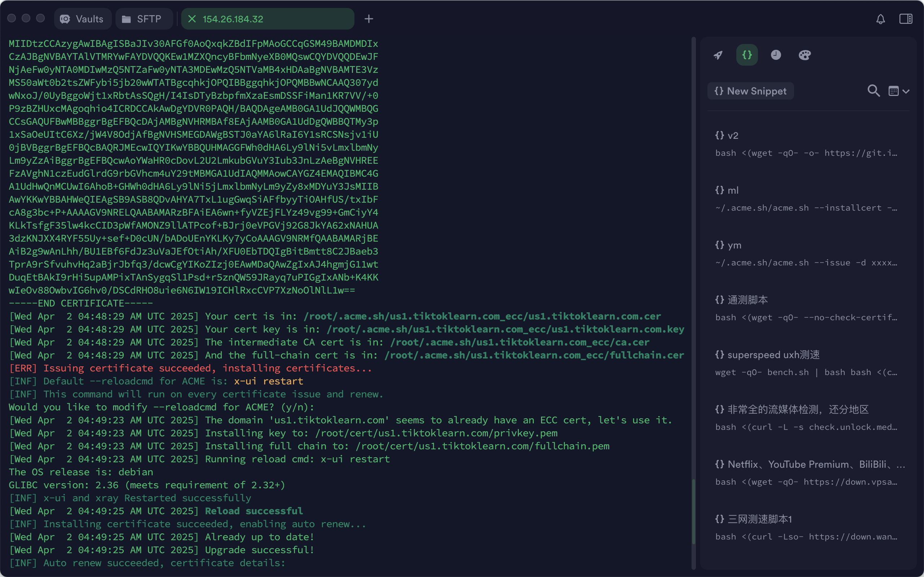924x577 pixels.
Task: Open the notifications bell icon
Action: tap(880, 19)
